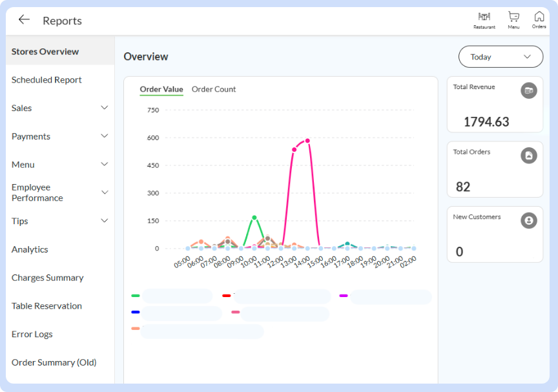This screenshot has height=392, width=558.
Task: Go to Table Reservation
Action: tap(46, 306)
